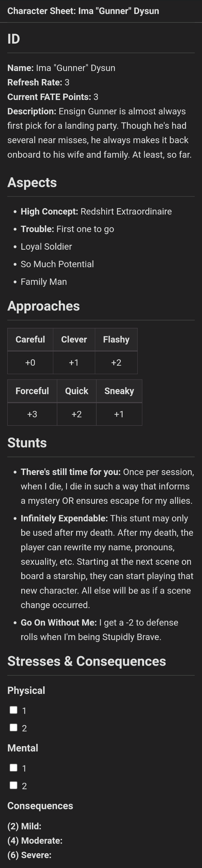Click the Character Sheet title bar text
Viewport: 202px width, 868px height.
(x=83, y=11)
